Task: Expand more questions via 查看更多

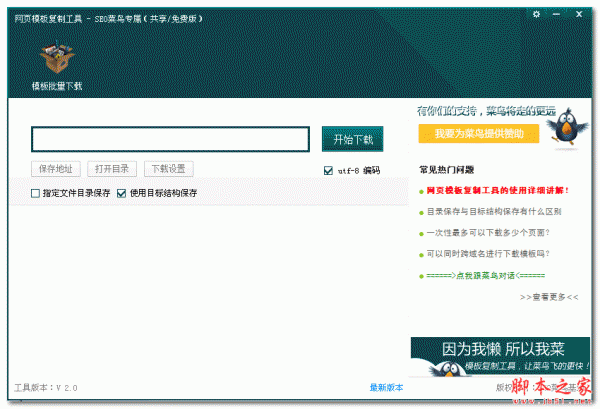Action: pyautogui.click(x=549, y=297)
